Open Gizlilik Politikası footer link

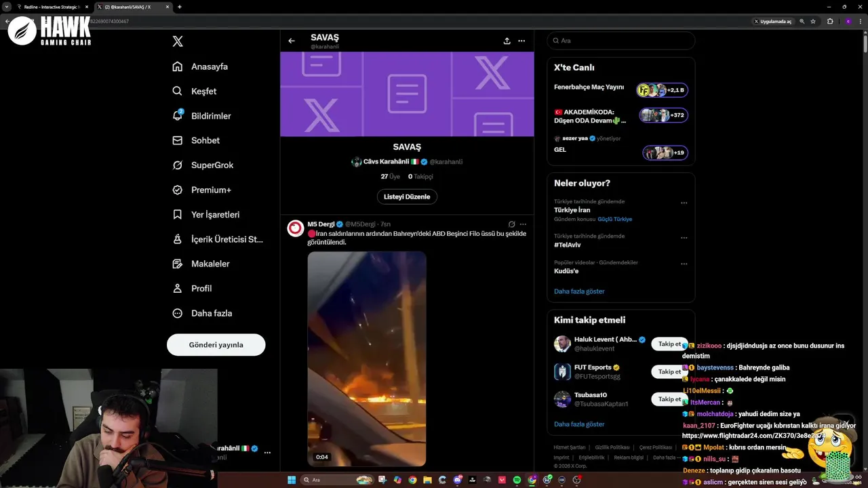pos(612,447)
